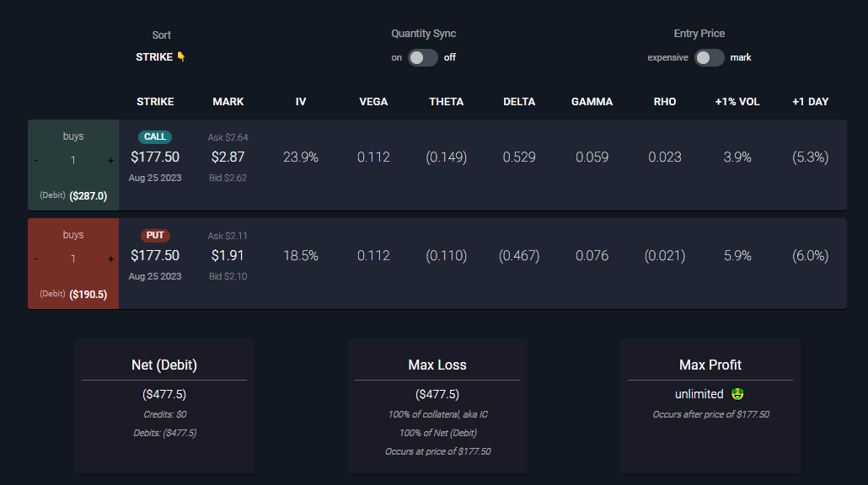Screen dimensions: 868x485
Task: Click 'Credits: $0' in Net Debit card
Action: click(x=164, y=414)
